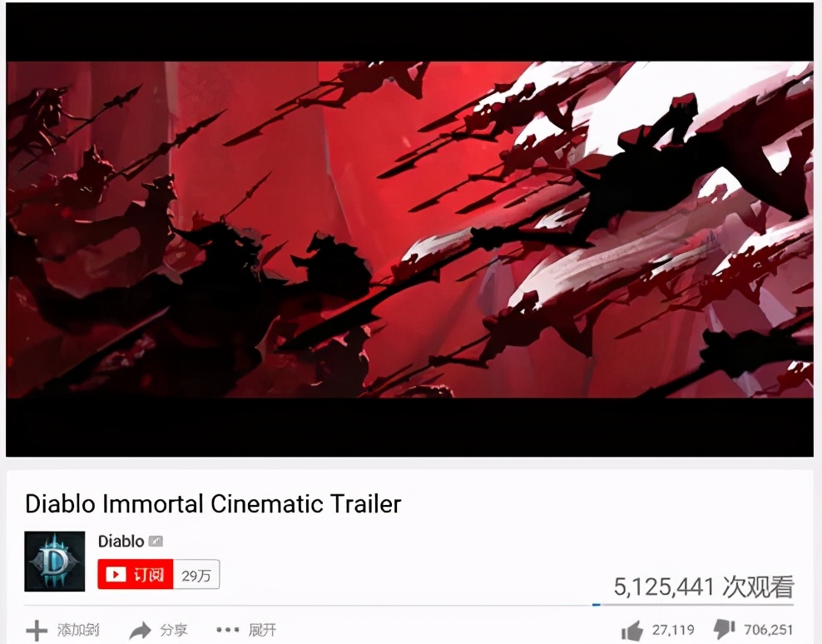Image resolution: width=822 pixels, height=644 pixels.
Task: Open the Diablo channel avatar
Action: pyautogui.click(x=55, y=561)
